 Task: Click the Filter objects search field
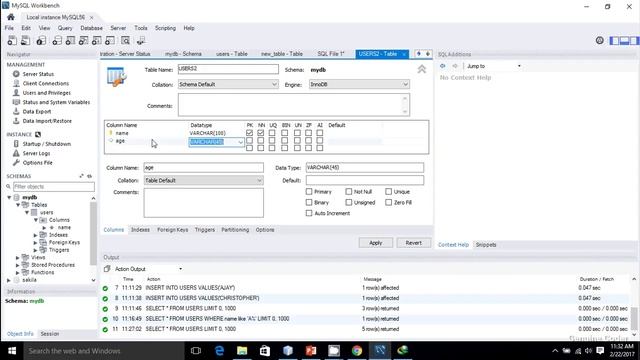(54, 187)
